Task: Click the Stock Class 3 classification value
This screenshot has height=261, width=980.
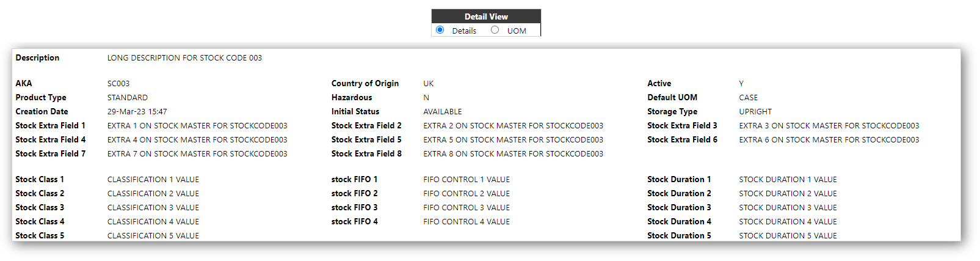Action: pyautogui.click(x=153, y=208)
